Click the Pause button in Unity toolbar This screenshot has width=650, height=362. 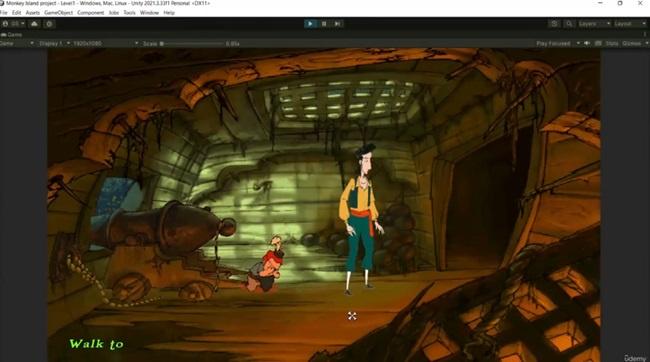pyautogui.click(x=324, y=24)
